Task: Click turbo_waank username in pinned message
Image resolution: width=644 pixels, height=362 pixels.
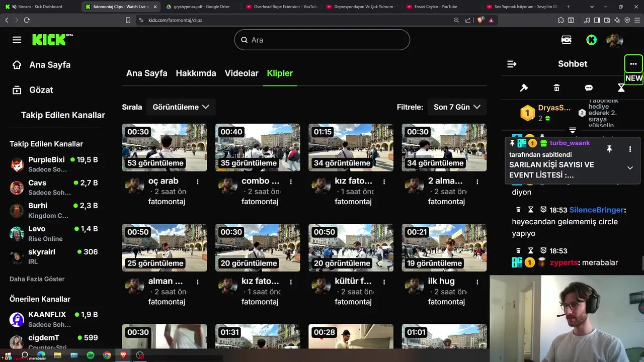Action: coord(570,143)
